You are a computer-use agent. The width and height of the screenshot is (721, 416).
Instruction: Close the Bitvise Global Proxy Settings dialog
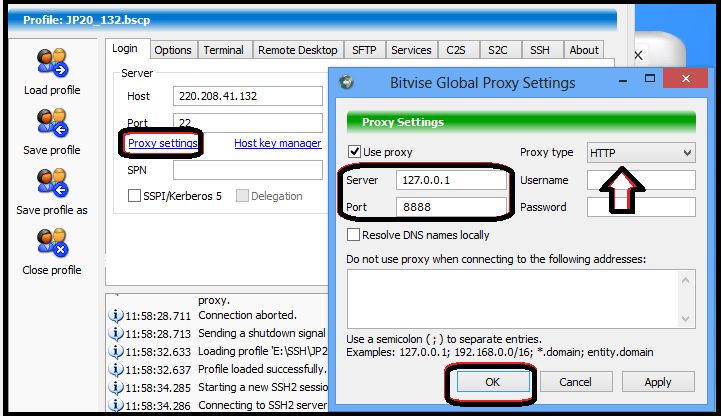coord(686,79)
